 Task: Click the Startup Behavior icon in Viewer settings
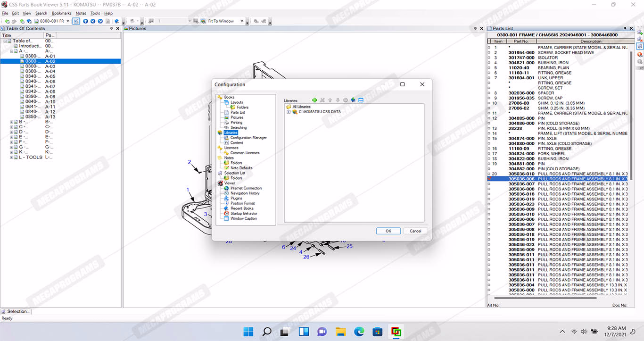(226, 214)
